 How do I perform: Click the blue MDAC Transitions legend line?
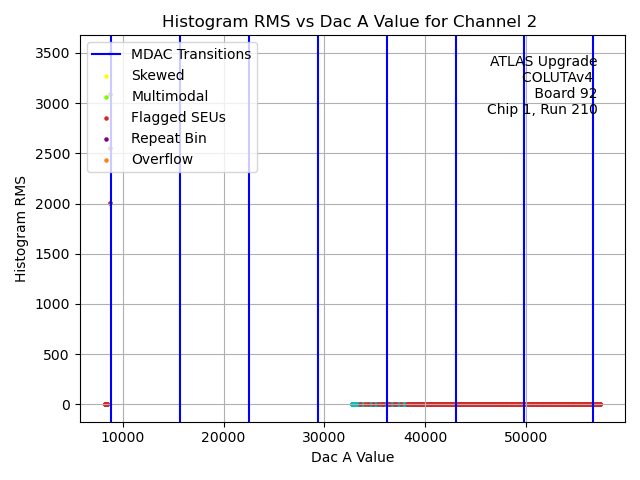pos(107,55)
